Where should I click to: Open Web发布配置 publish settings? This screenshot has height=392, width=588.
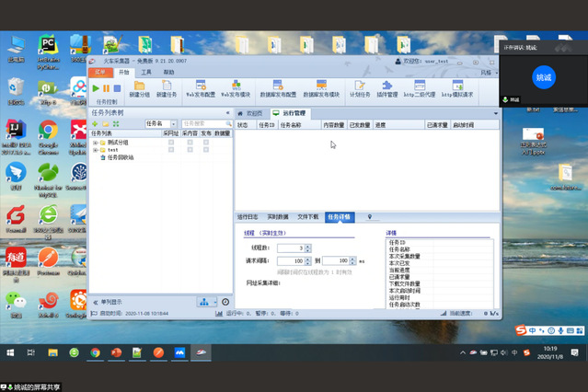pos(201,88)
